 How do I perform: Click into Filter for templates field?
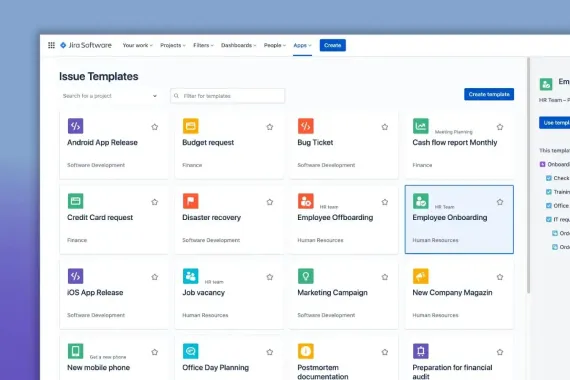pos(228,96)
